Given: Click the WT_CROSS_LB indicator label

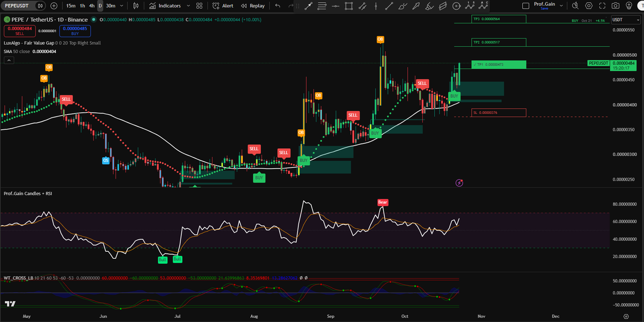Looking at the screenshot, I should pyautogui.click(x=18, y=278).
